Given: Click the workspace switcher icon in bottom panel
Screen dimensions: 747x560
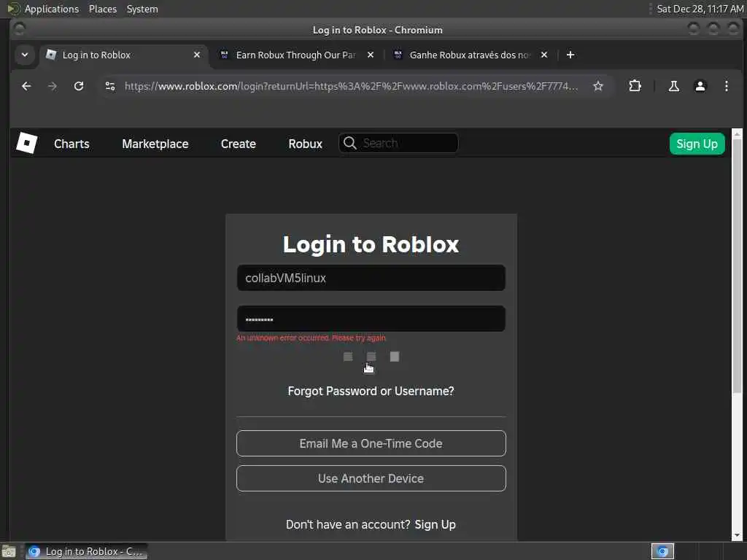Looking at the screenshot, I should [x=662, y=551].
